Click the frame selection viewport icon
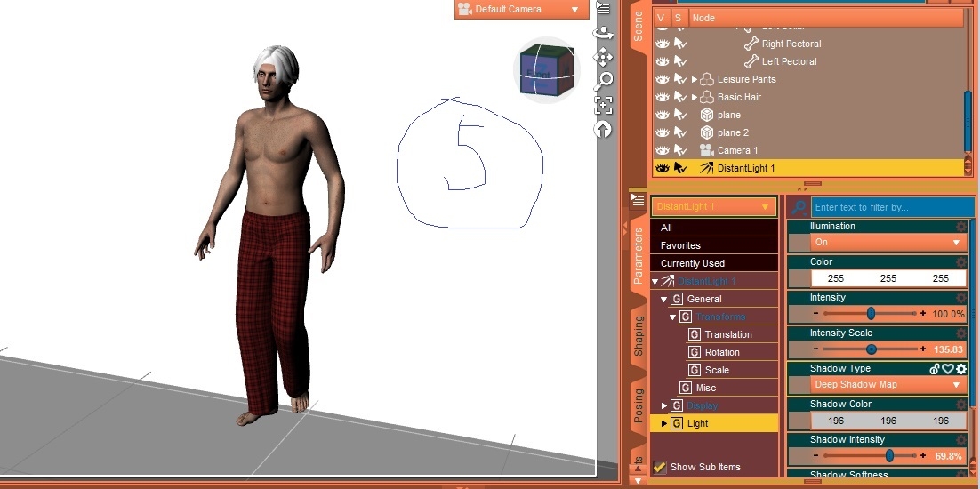This screenshot has height=489, width=980. point(603,105)
